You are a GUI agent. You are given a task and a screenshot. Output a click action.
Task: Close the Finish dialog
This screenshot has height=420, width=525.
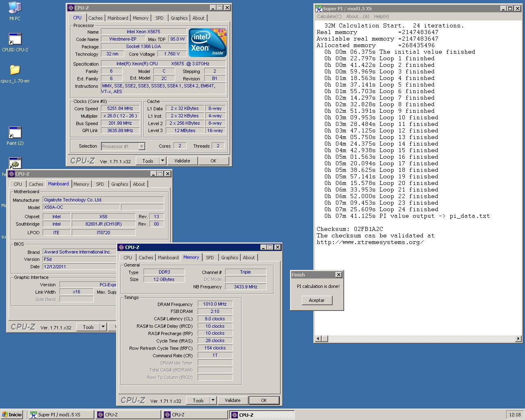[338, 275]
